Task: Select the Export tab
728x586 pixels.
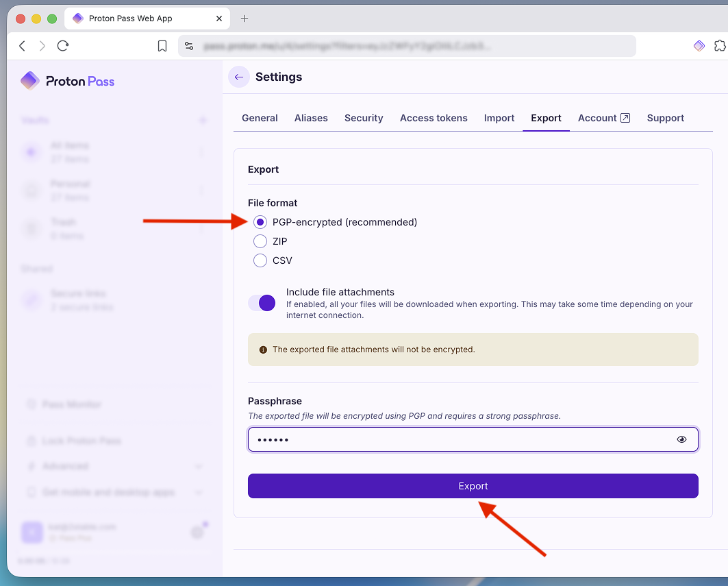Action: pyautogui.click(x=546, y=118)
